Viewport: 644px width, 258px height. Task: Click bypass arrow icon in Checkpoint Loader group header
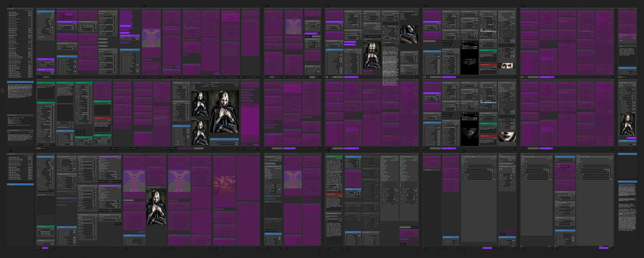(x=115, y=9)
